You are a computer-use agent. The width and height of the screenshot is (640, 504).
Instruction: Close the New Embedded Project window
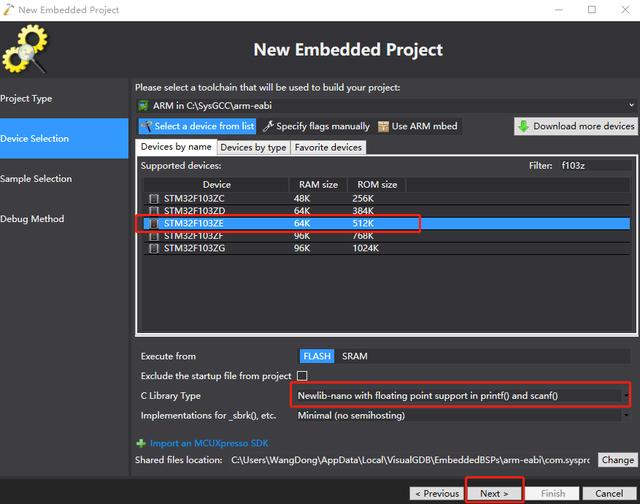pos(625,10)
